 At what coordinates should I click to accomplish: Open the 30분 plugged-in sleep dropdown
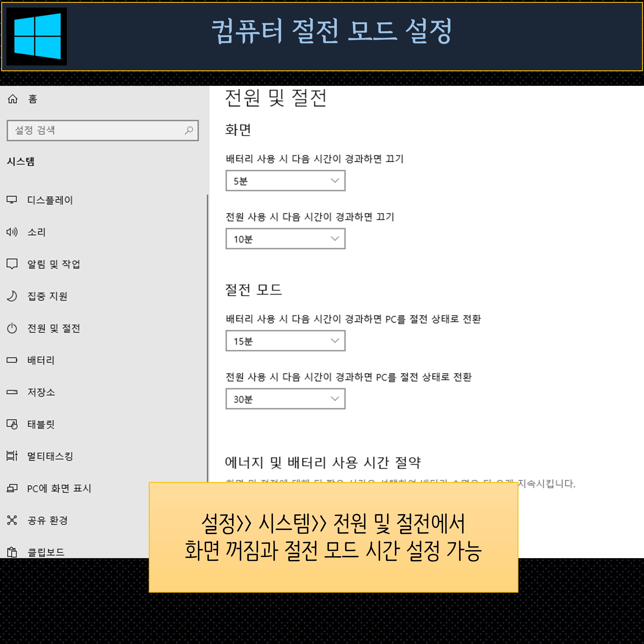[x=285, y=399]
